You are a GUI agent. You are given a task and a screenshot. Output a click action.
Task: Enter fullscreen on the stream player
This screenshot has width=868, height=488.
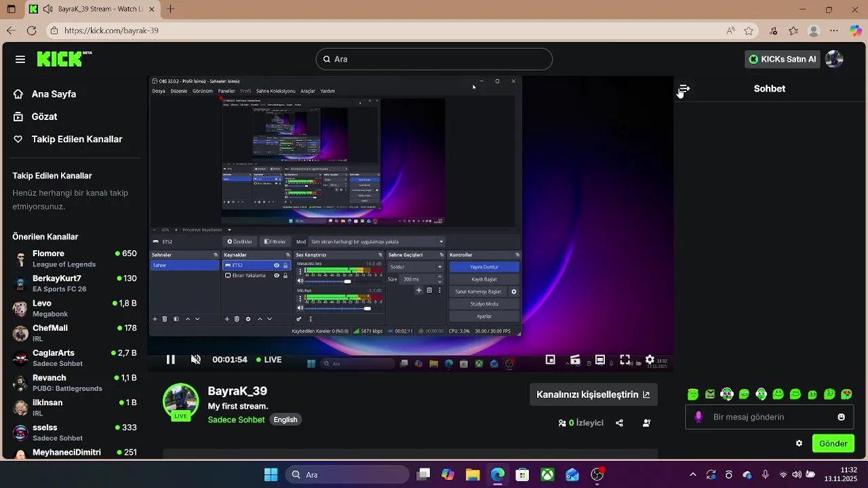click(625, 360)
